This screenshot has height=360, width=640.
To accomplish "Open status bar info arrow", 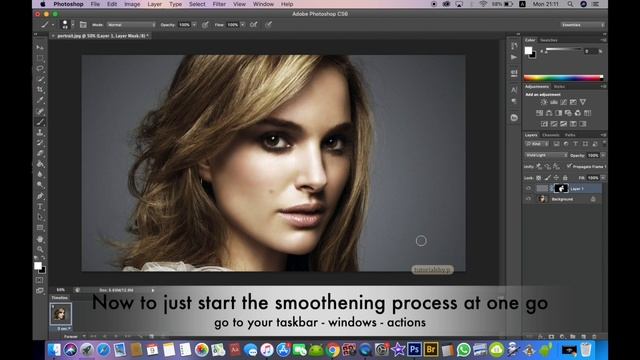I will (153, 290).
